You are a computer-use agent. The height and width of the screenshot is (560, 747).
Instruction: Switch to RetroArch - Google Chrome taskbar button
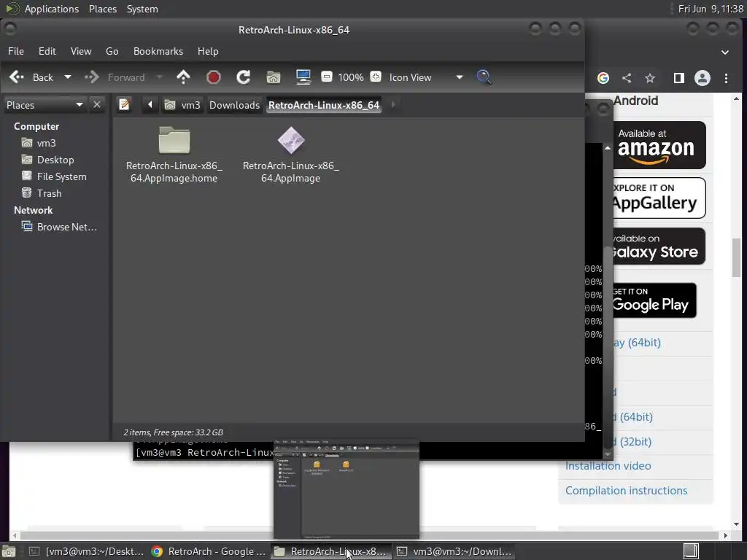point(209,551)
